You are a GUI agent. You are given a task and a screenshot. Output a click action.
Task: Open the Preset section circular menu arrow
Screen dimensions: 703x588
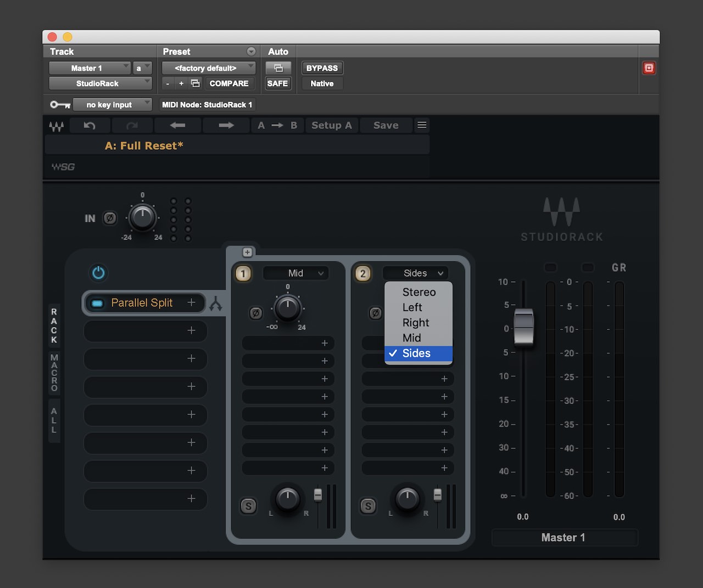click(x=251, y=52)
